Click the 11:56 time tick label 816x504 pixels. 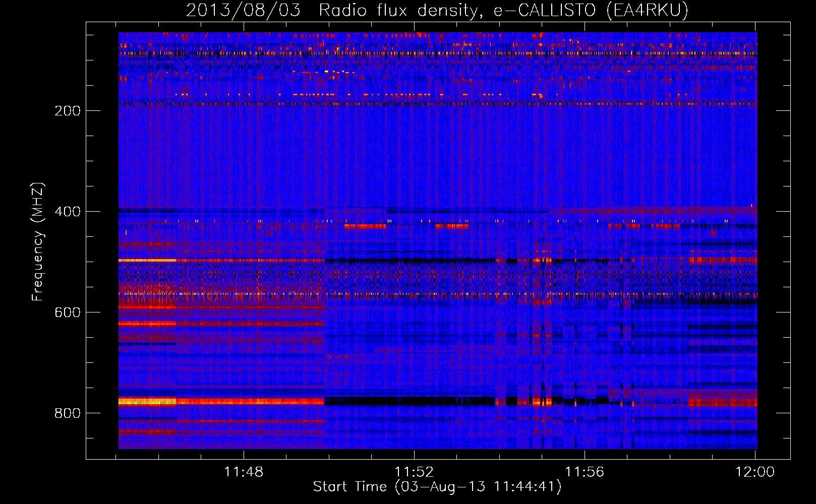tap(585, 472)
